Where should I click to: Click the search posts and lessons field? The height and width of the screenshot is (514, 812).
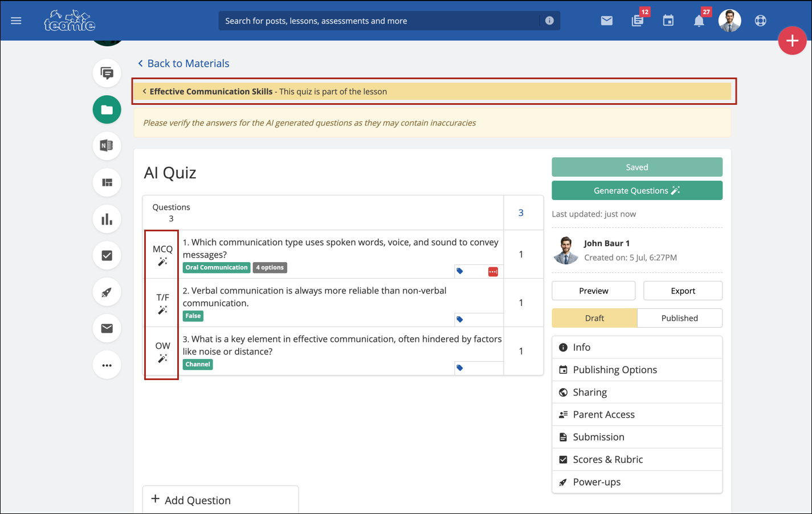pos(379,21)
